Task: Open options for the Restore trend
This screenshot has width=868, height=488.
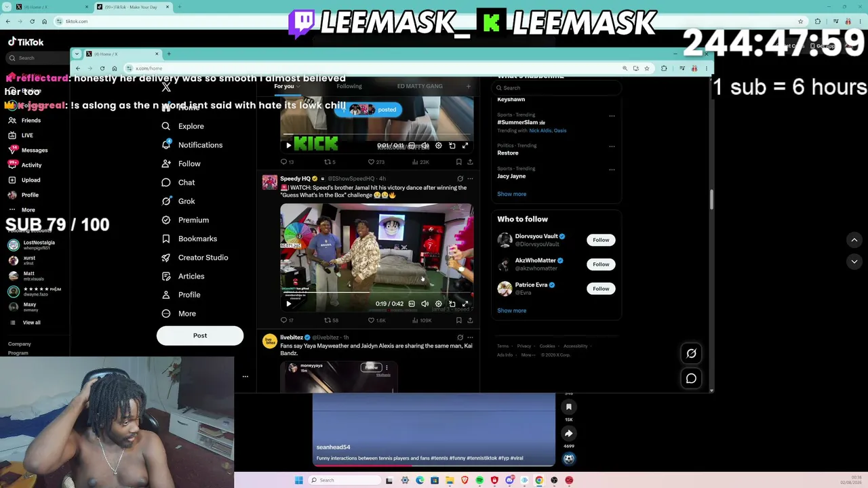Action: [612, 146]
